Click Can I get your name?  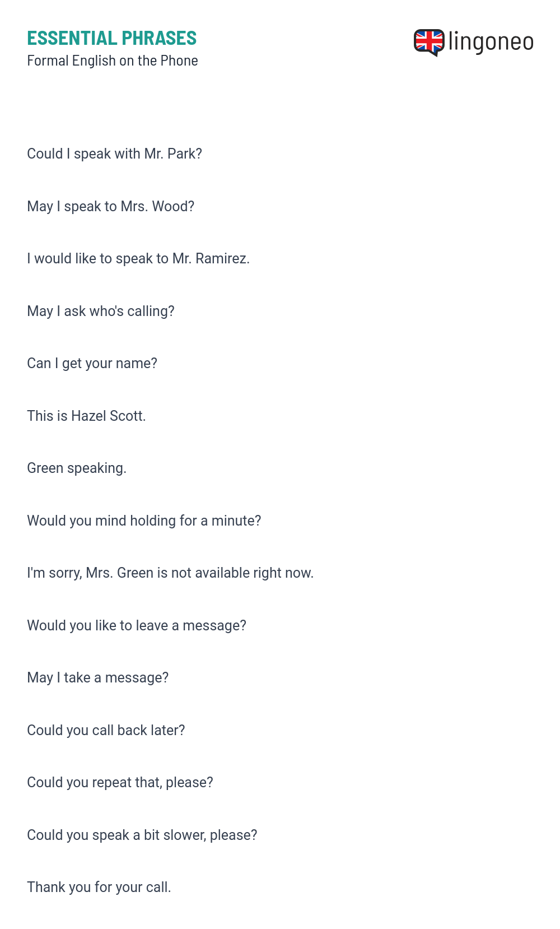pyautogui.click(x=92, y=363)
